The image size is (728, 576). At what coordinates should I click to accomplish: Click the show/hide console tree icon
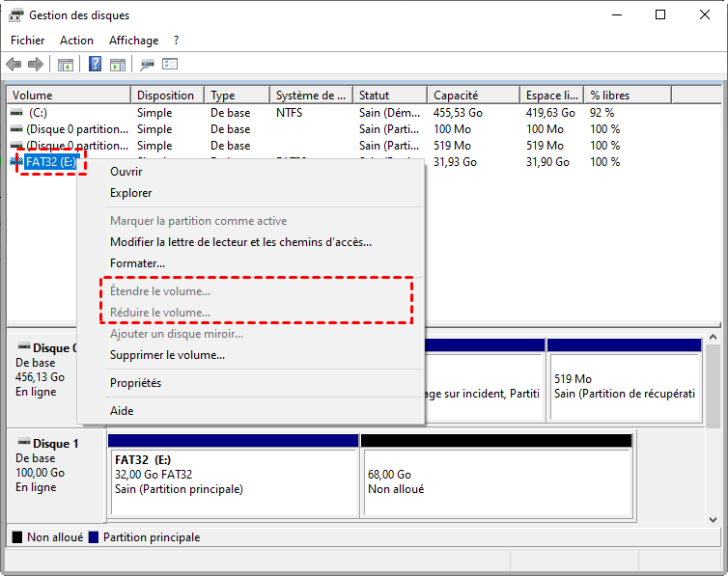coord(66,65)
